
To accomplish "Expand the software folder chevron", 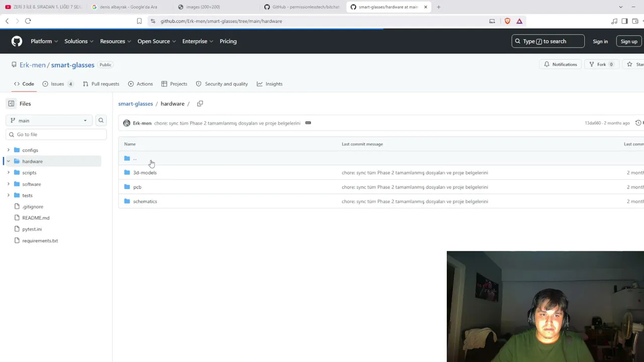I will coord(8,184).
